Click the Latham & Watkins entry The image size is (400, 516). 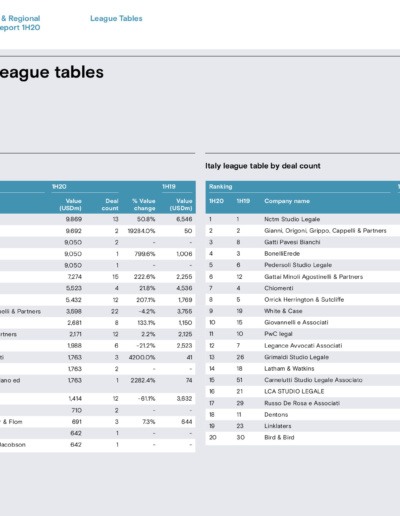pos(289,368)
